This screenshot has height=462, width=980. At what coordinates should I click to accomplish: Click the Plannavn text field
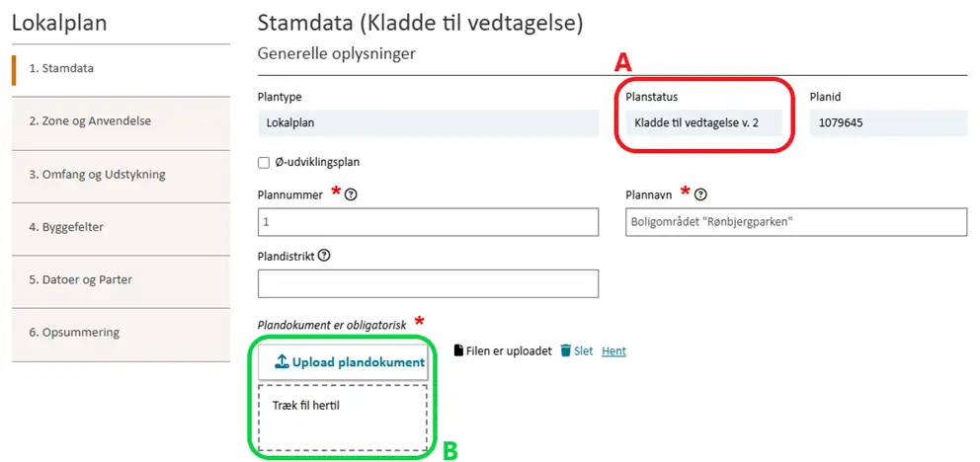coord(795,222)
